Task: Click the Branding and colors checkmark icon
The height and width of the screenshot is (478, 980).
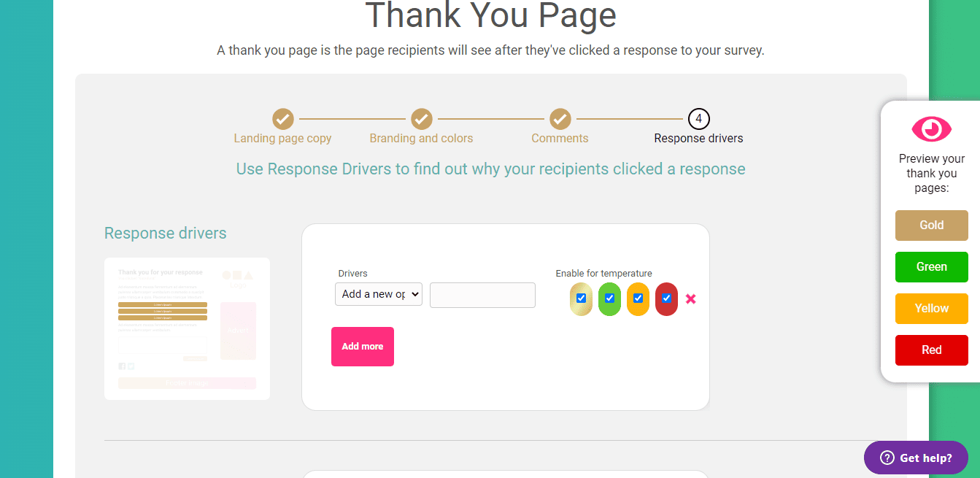Action: coord(421,118)
